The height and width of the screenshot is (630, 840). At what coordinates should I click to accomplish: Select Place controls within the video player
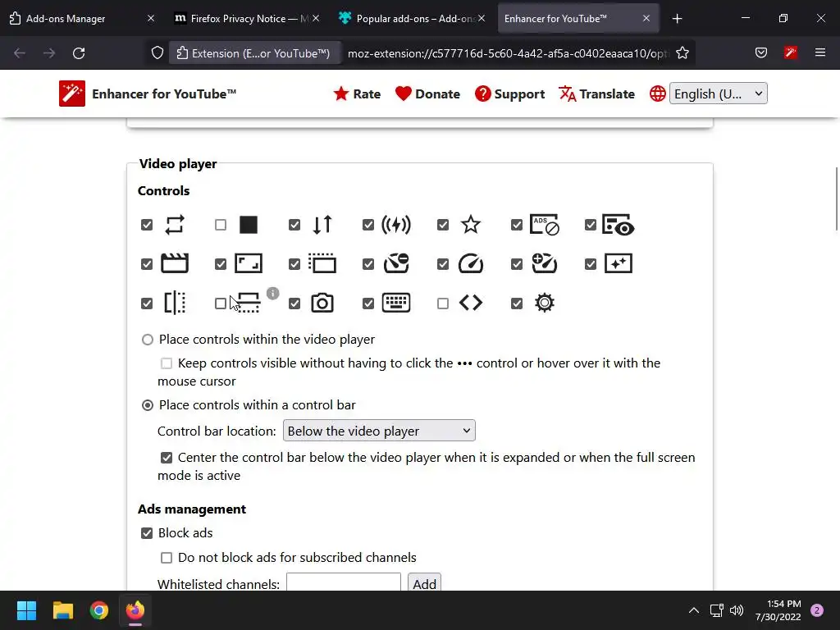click(148, 340)
